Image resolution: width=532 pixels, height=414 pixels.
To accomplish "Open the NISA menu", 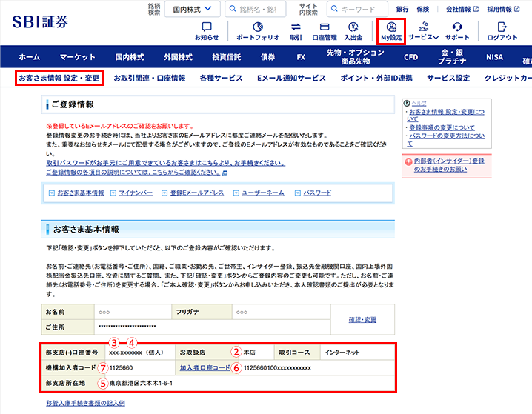I will [x=494, y=57].
